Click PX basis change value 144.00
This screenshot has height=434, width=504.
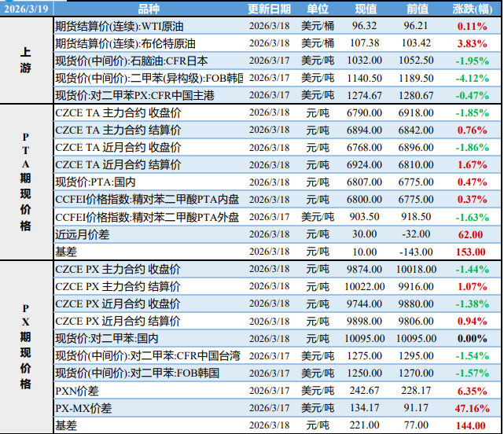click(470, 426)
